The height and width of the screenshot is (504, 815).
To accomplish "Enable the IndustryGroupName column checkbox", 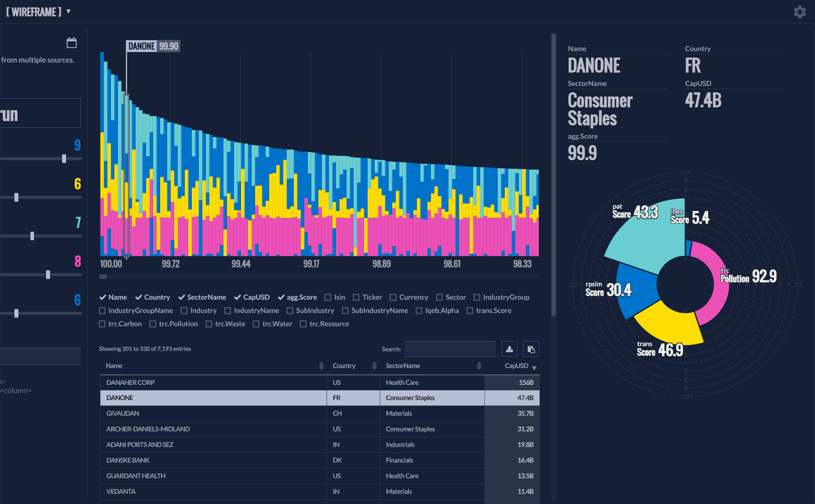I will pos(102,311).
